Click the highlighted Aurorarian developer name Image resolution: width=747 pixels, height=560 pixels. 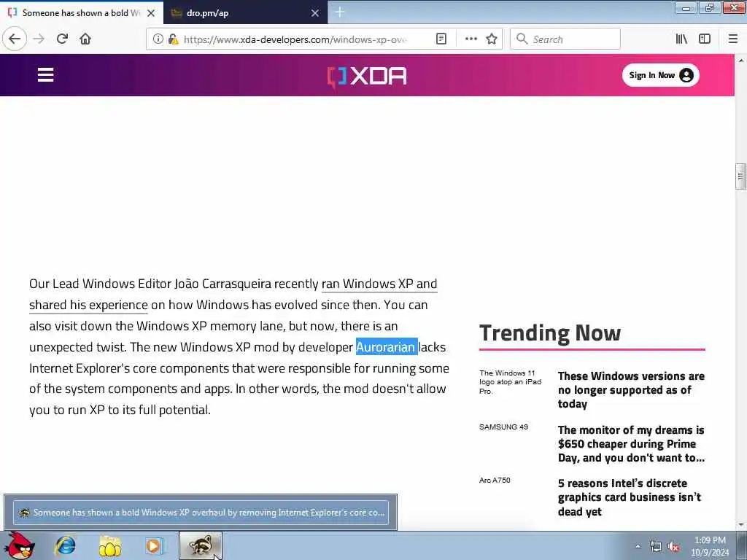(x=387, y=347)
